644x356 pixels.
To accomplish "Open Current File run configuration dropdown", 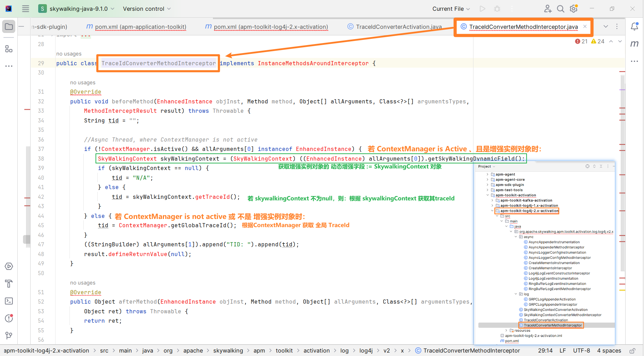I will coord(451,9).
